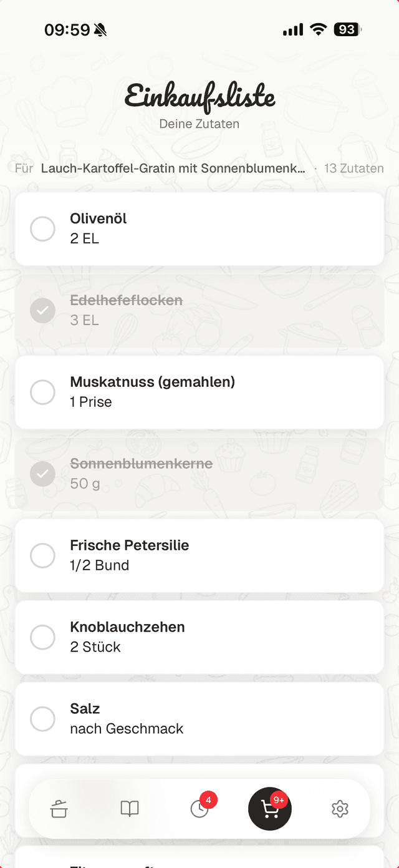Tap the Deine Zutaten subtitle

(199, 124)
